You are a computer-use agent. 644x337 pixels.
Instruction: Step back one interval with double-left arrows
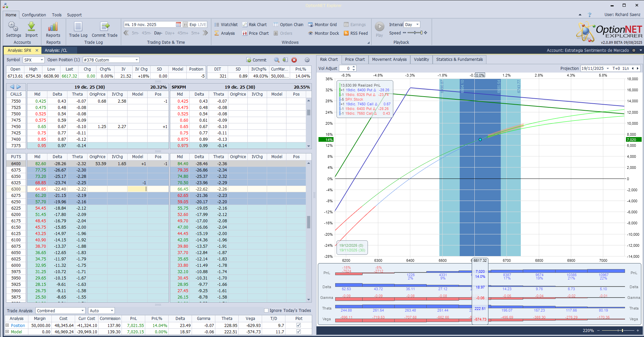pyautogui.click(x=126, y=33)
